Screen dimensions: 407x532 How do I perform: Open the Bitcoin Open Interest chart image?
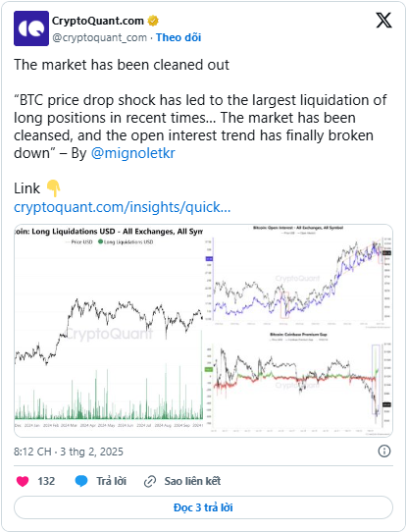(x=298, y=277)
